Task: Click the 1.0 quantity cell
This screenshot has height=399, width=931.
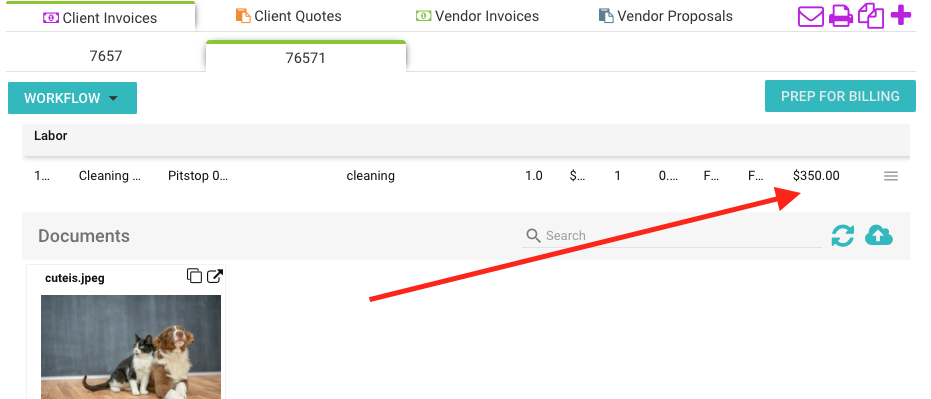Action: tap(534, 176)
